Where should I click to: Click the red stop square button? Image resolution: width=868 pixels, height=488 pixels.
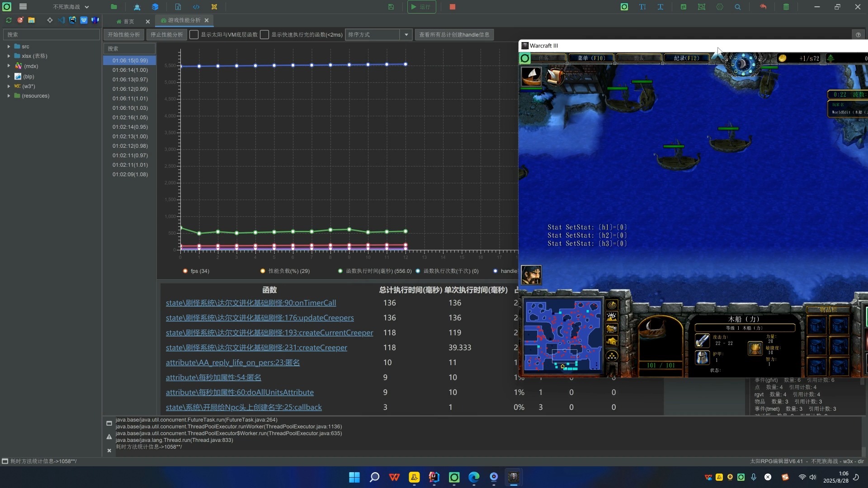point(453,7)
